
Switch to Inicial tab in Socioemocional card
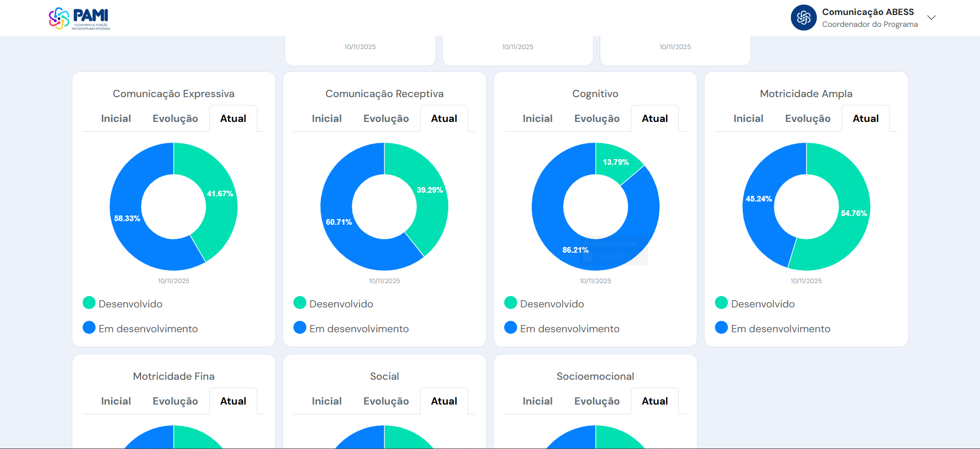tap(537, 401)
